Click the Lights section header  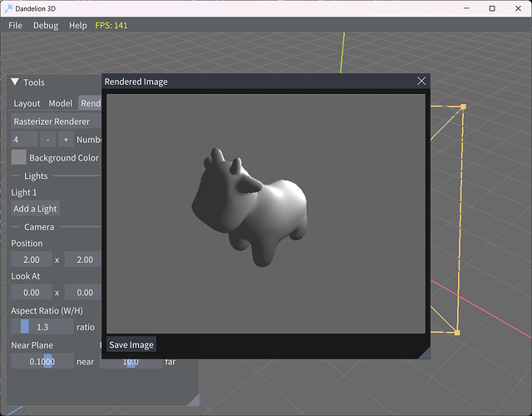pyautogui.click(x=36, y=176)
